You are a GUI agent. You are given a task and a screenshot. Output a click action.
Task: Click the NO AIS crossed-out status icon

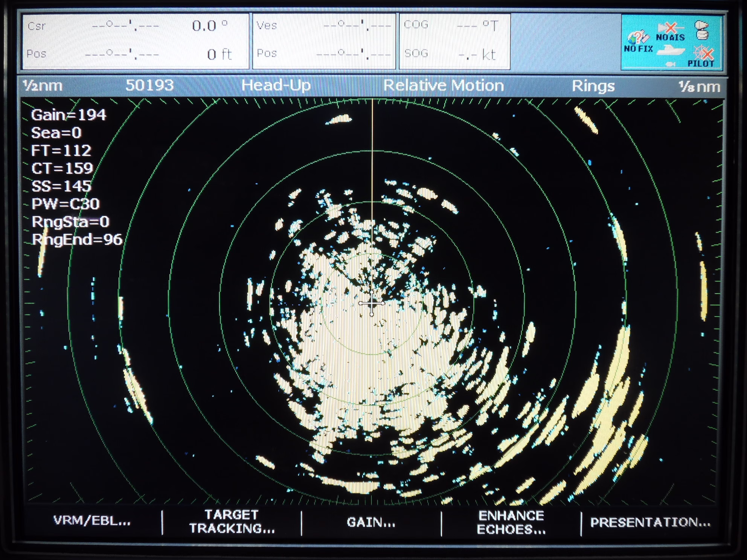(670, 27)
